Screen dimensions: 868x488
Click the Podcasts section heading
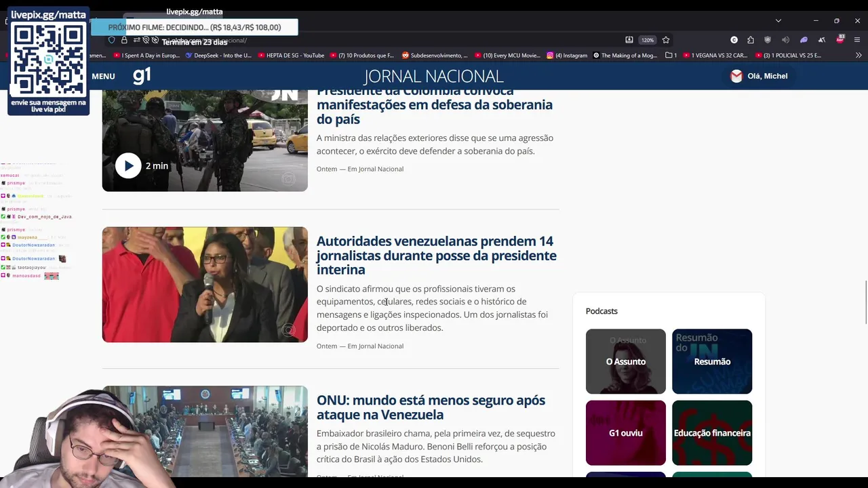(601, 311)
